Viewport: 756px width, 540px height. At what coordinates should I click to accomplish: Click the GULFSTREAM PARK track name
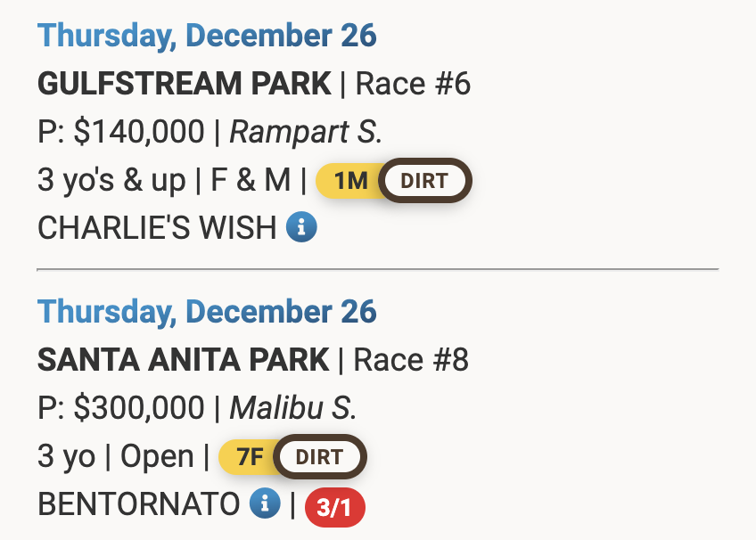pos(184,84)
